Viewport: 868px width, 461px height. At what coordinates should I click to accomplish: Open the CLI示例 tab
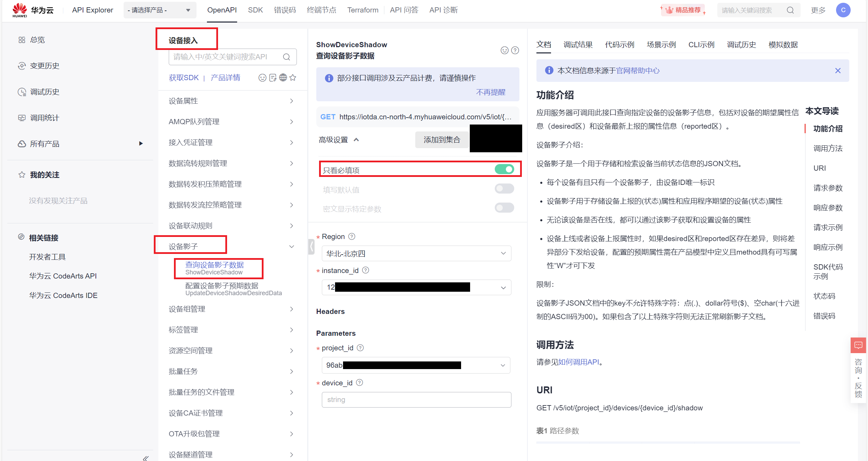click(x=701, y=45)
